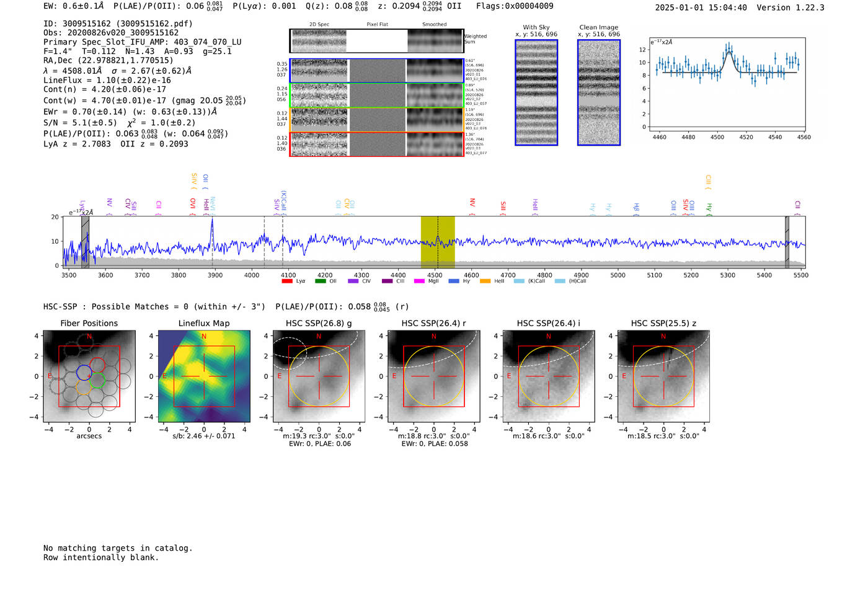Select the red fiber circle in Fiber Positions
Screen dimensions: 868x591
click(x=97, y=365)
